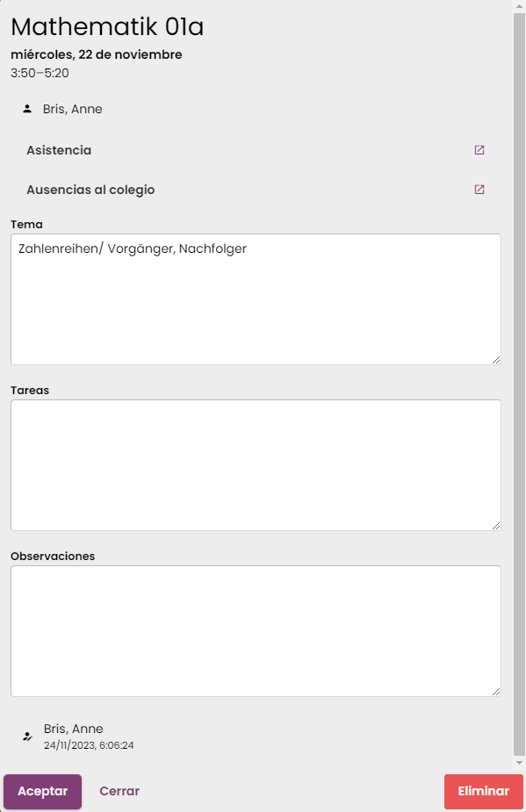The image size is (526, 812).
Task: Open the Ausencias al colegio external link icon
Action: coord(479,190)
